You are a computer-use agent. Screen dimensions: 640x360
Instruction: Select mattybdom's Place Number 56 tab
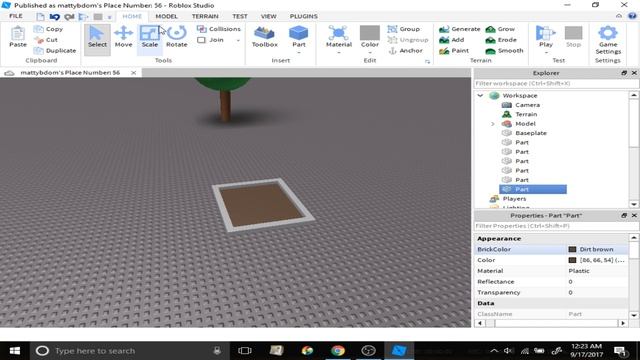[x=70, y=73]
